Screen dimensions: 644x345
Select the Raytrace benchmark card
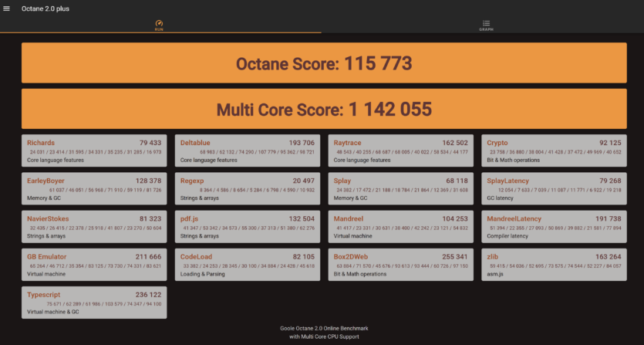pos(400,151)
